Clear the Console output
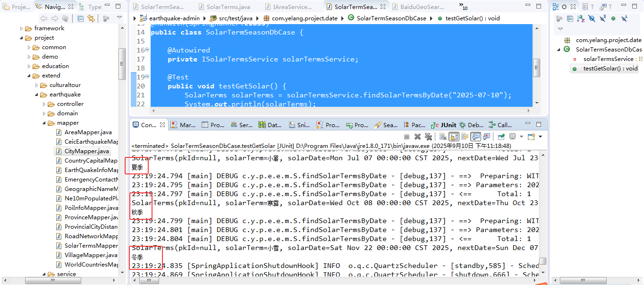Image resolution: width=644 pixels, height=285 pixels. point(443,137)
